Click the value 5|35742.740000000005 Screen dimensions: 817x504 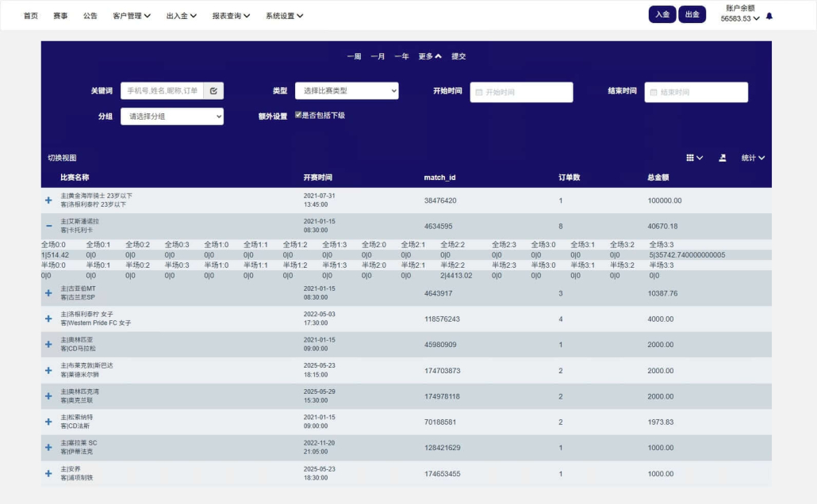(687, 255)
